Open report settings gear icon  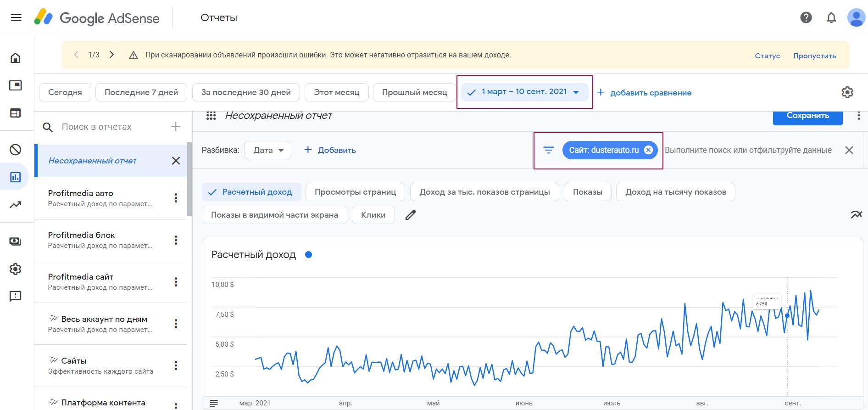pyautogui.click(x=847, y=92)
